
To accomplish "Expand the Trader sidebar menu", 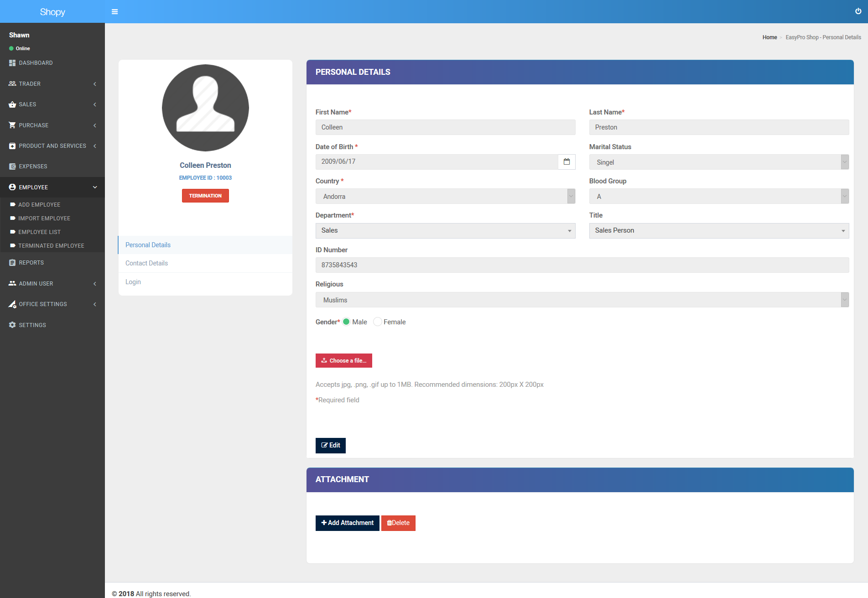I will (52, 84).
